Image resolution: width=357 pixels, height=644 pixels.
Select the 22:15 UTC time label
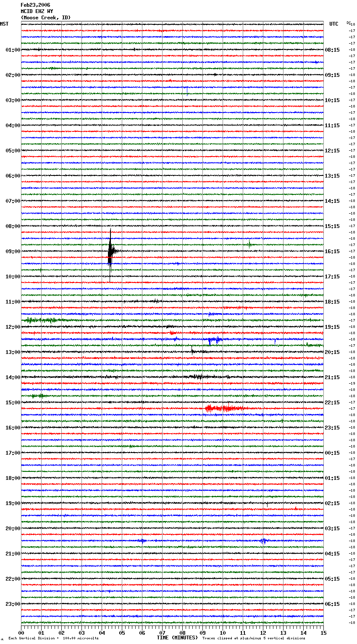[x=332, y=403]
